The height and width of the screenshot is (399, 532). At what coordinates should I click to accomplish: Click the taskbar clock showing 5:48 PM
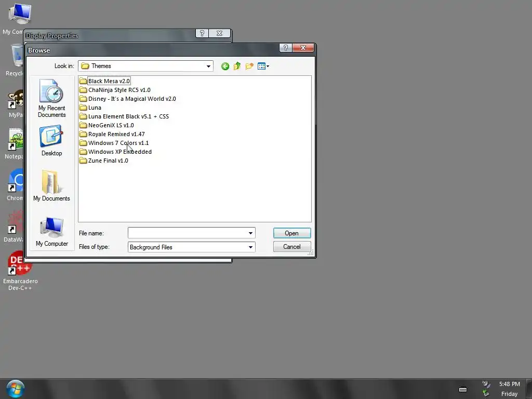[509, 384]
